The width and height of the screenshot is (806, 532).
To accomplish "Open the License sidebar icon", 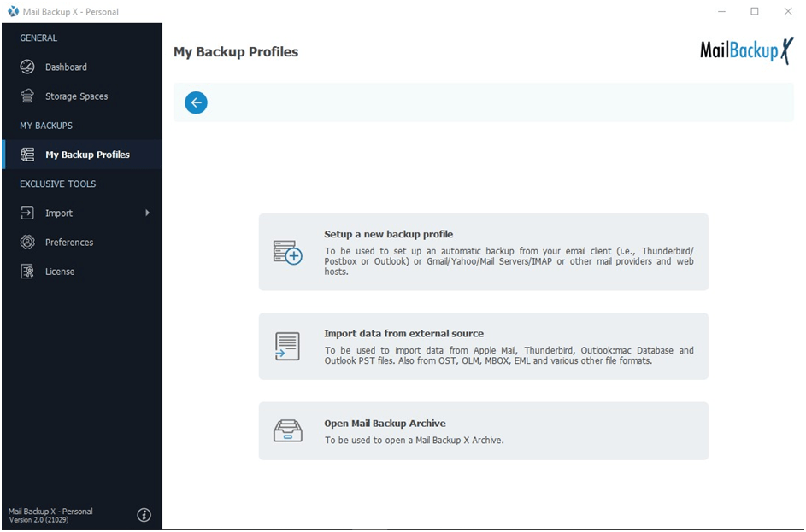I will click(26, 271).
